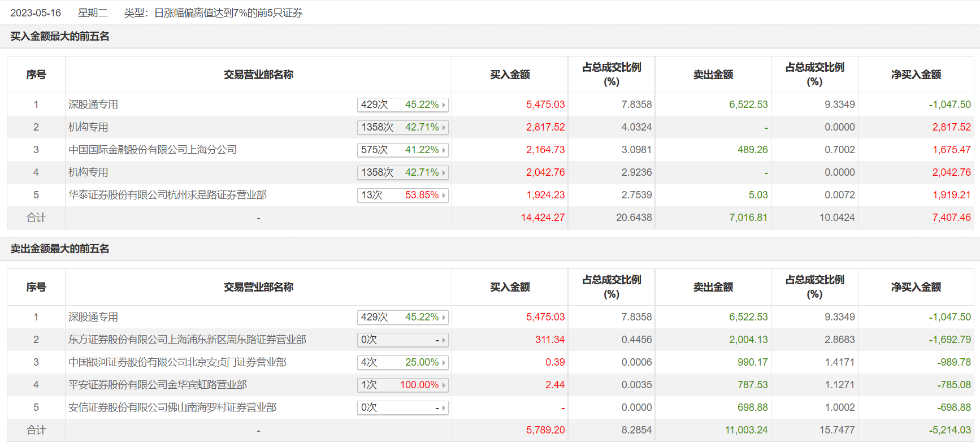Viewport: 980px width, 447px height.
Task: Expand the 1358次 42.71% box in row 4
Action: (x=402, y=172)
